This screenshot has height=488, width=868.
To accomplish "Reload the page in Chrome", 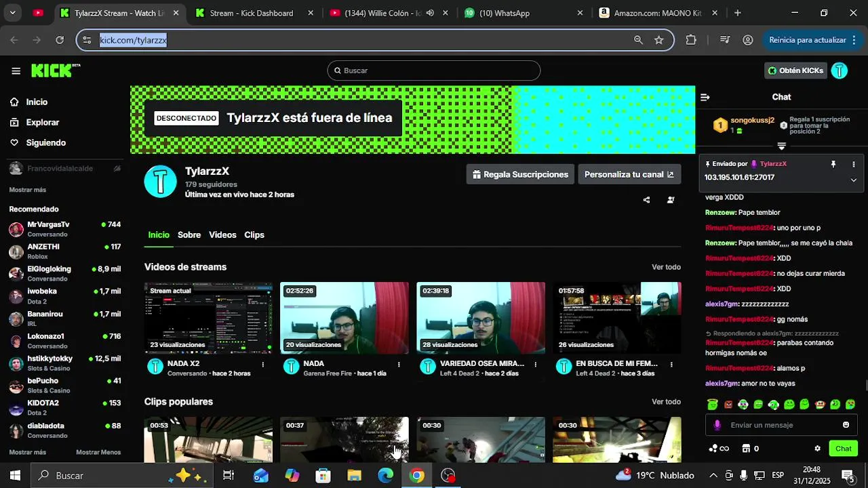I will click(60, 40).
